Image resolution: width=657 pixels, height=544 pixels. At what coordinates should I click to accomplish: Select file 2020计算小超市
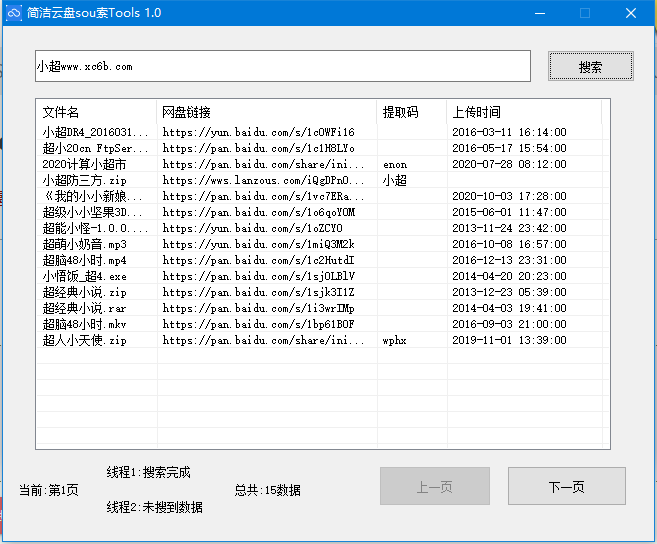click(x=84, y=164)
